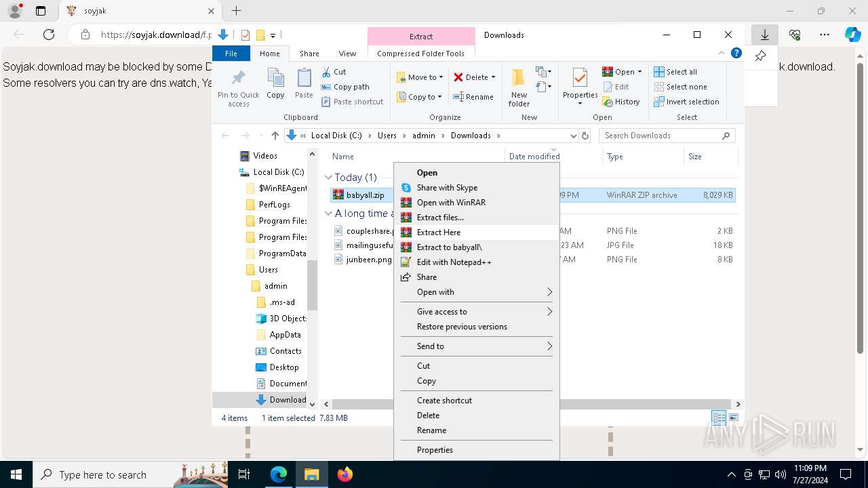Select Extract files... menu entry
This screenshot has width=868, height=488.
click(x=477, y=218)
